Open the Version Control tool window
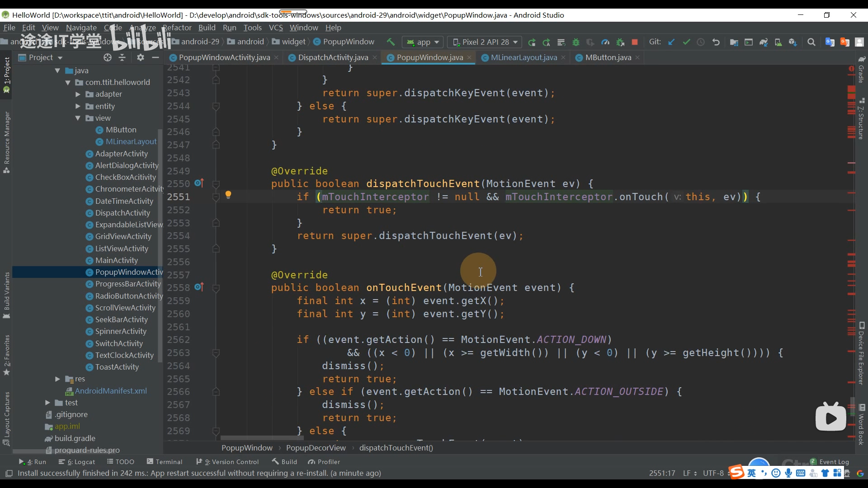The height and width of the screenshot is (488, 868). [x=227, y=462]
